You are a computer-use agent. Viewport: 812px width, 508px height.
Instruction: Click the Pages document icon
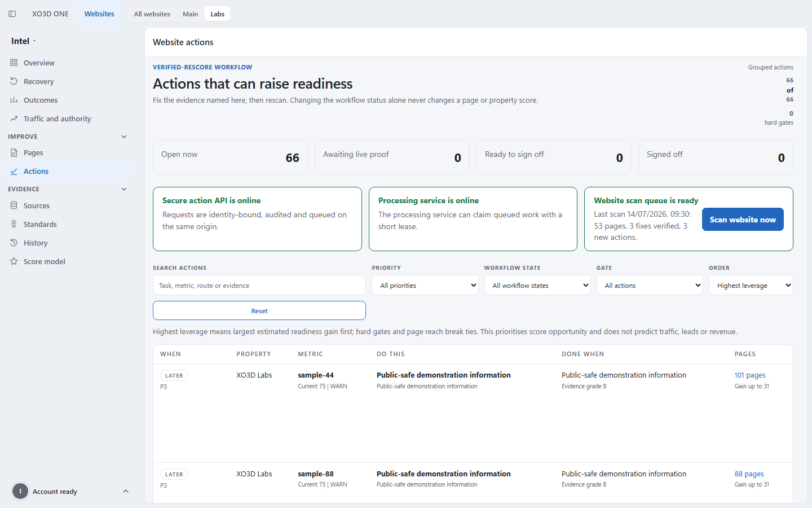coord(14,152)
